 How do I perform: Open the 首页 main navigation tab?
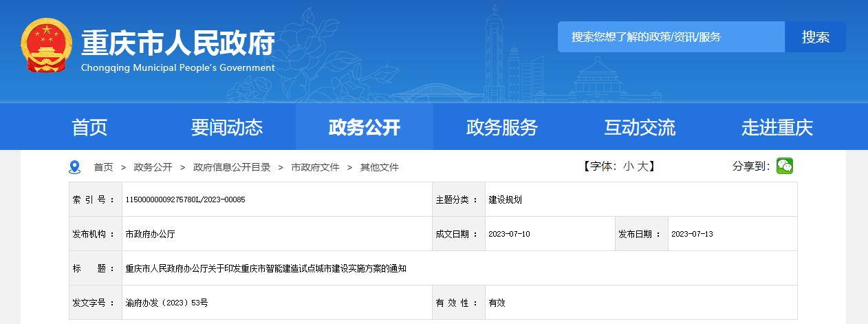89,127
